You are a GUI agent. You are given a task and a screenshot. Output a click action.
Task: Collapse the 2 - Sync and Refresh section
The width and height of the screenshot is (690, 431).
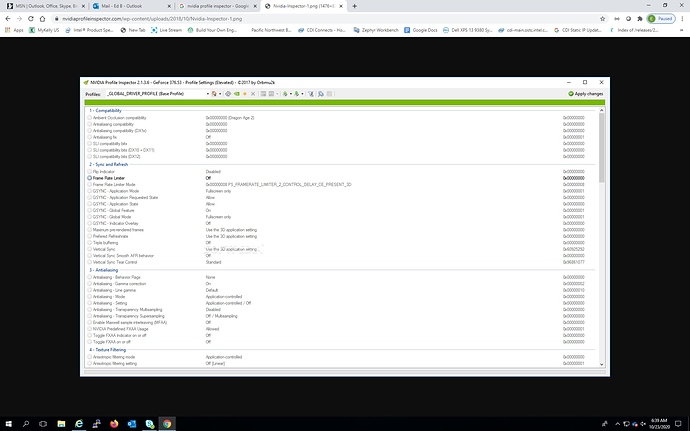tap(111, 164)
